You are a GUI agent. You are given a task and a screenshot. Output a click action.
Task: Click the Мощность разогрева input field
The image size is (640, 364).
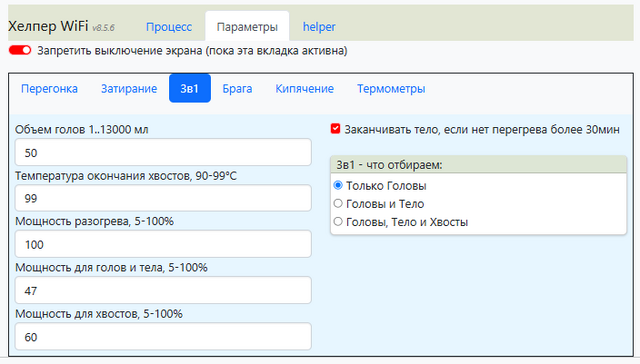coord(163,244)
